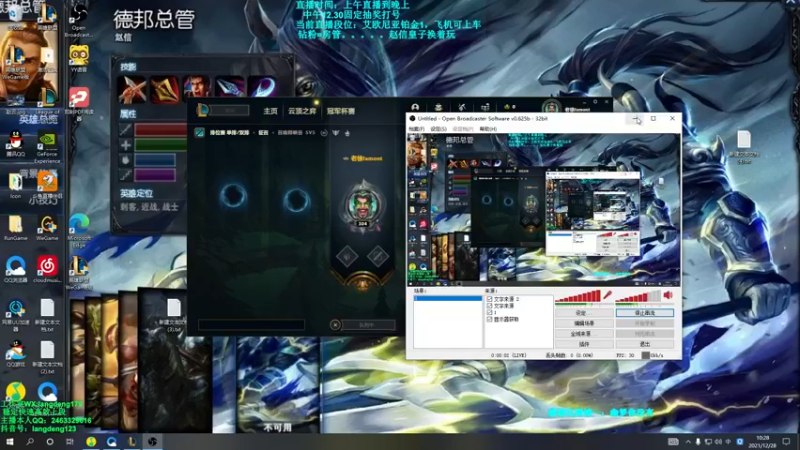Open the 设定(S) menu in OBS
The image size is (800, 450).
pyautogui.click(x=438, y=129)
